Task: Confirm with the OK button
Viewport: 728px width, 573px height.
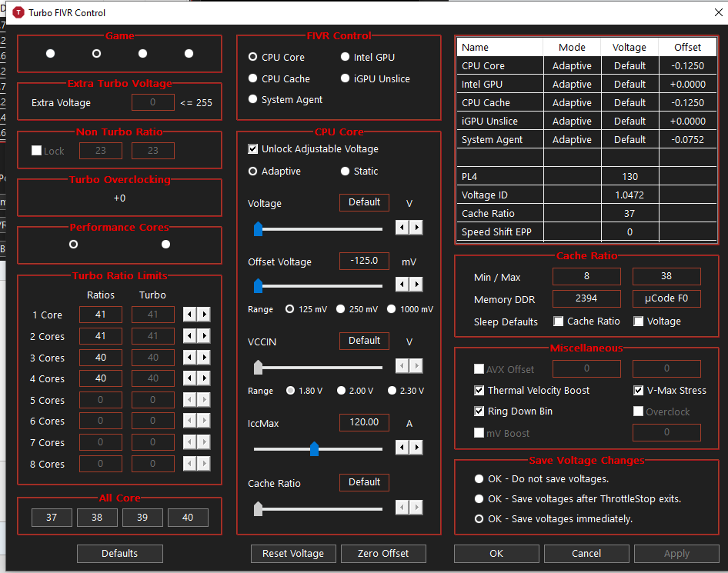Action: 496,554
